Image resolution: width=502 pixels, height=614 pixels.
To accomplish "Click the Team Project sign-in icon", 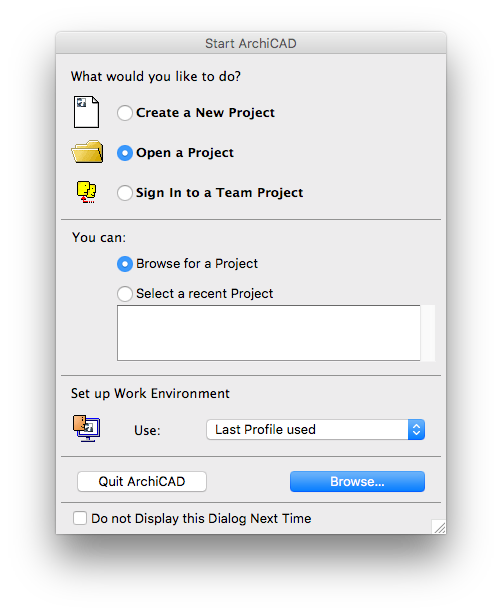I will 86,192.
